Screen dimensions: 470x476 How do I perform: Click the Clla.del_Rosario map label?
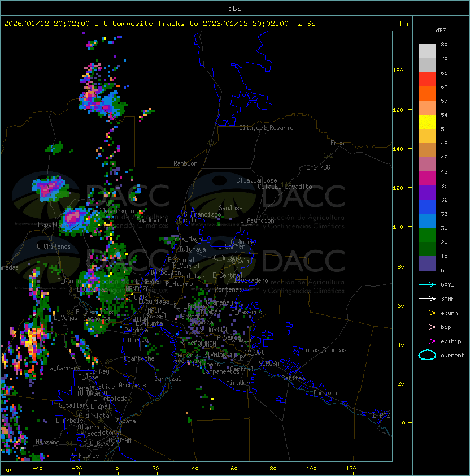pos(266,128)
